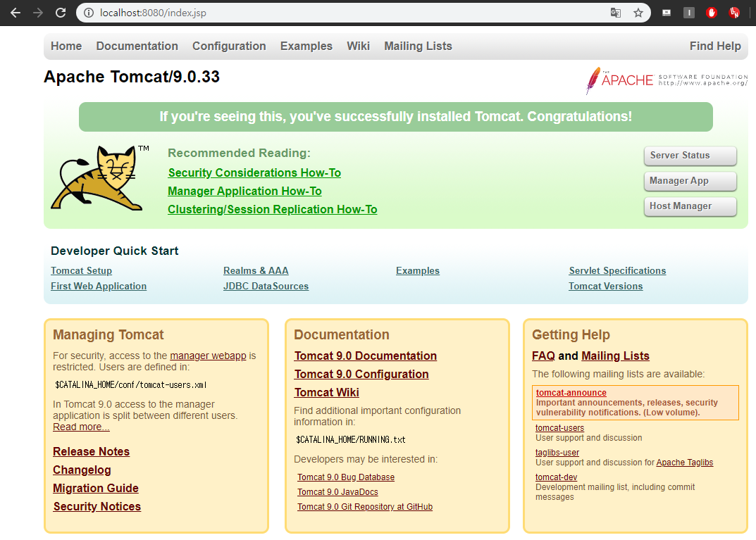Open the Host Manager button

coord(690,206)
